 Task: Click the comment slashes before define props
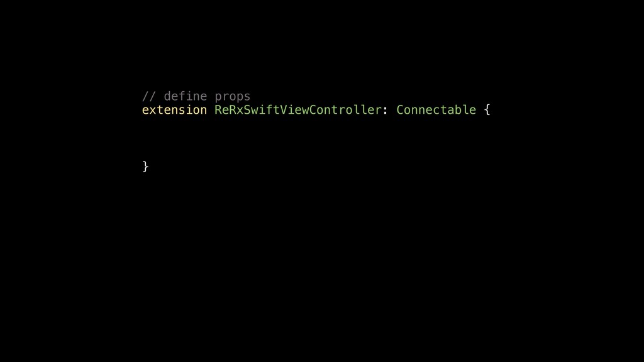coord(148,96)
